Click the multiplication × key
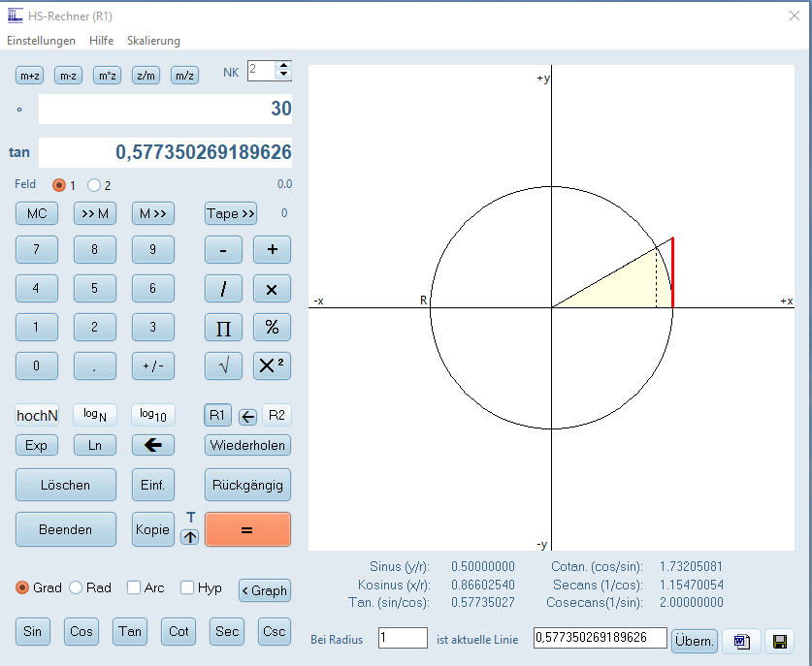This screenshot has width=812, height=666. pos(272,289)
